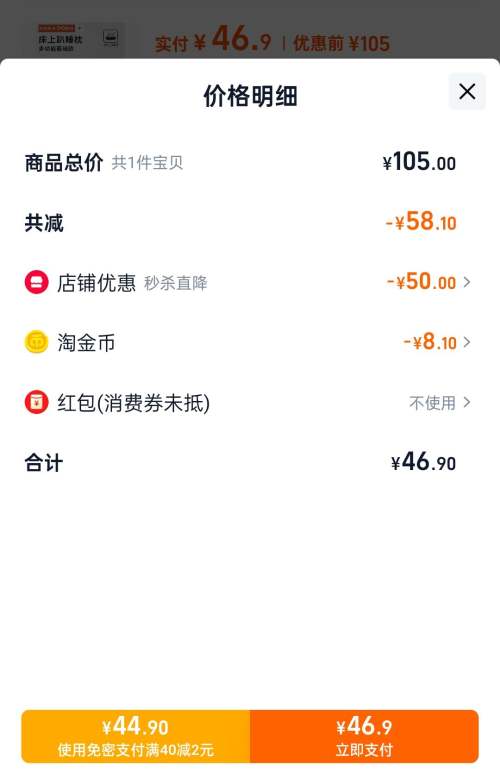Image resolution: width=500 pixels, height=784 pixels.
Task: Close the 价格明细 price details panel
Action: click(x=467, y=92)
